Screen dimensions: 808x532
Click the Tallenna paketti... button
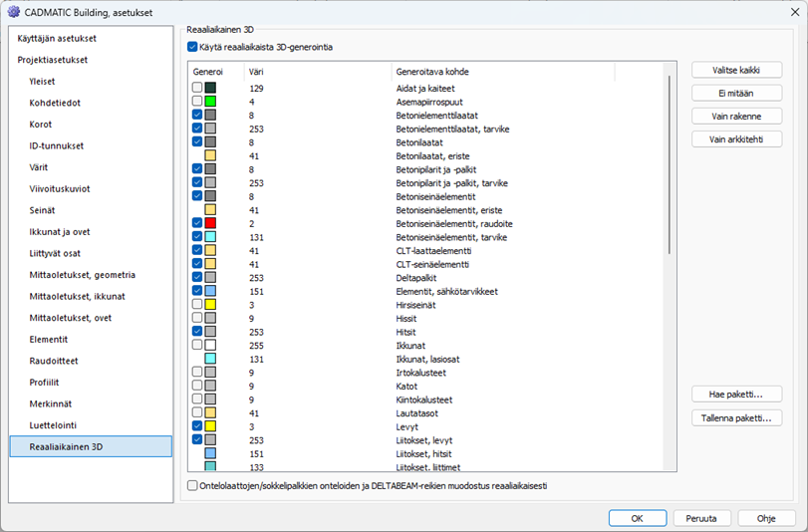coord(736,417)
